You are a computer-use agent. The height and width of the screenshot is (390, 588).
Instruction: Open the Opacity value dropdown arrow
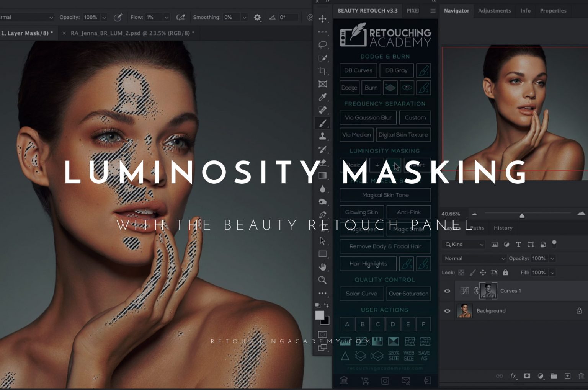(x=552, y=258)
